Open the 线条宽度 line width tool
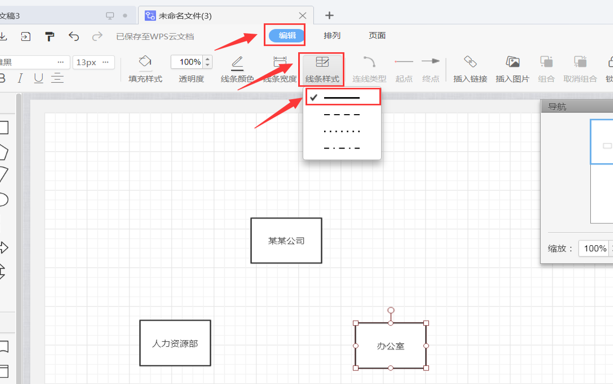This screenshot has height=387, width=613. tap(280, 69)
